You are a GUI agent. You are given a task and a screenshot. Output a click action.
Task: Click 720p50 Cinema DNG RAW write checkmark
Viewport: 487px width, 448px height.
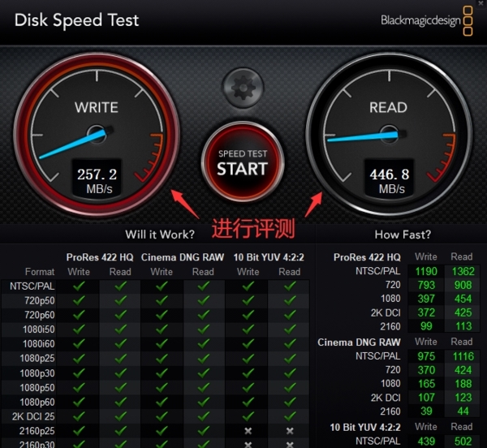[162, 300]
